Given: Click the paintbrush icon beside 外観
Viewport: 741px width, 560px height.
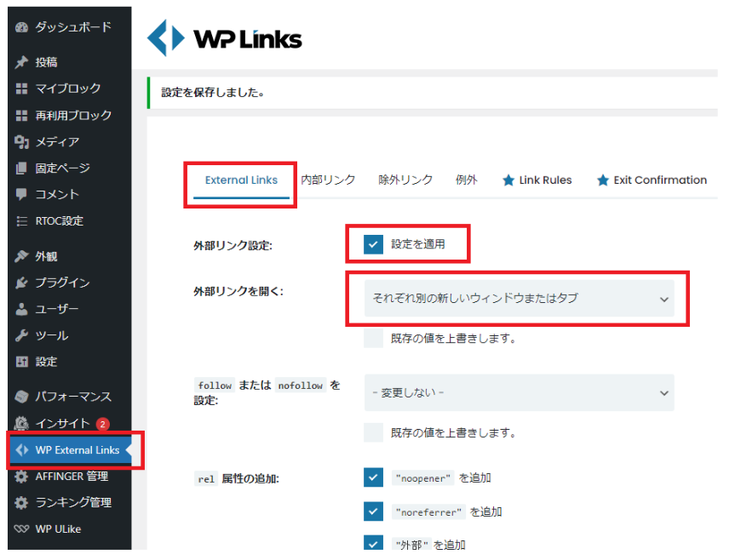Looking at the screenshot, I should click(22, 256).
